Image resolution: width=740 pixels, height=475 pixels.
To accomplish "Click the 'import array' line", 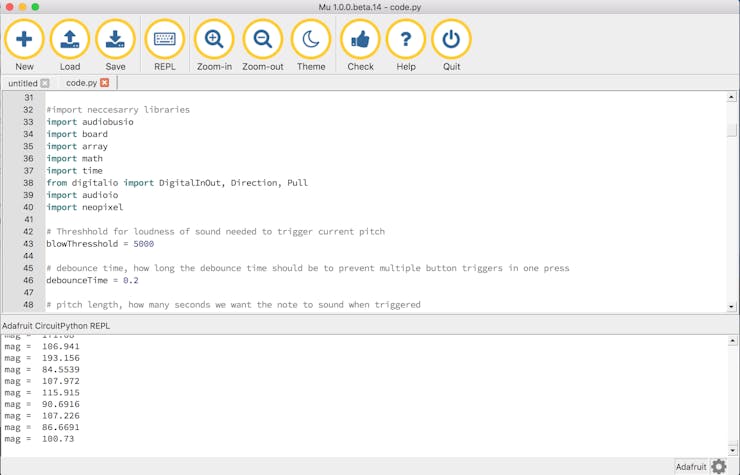I will click(x=77, y=146).
